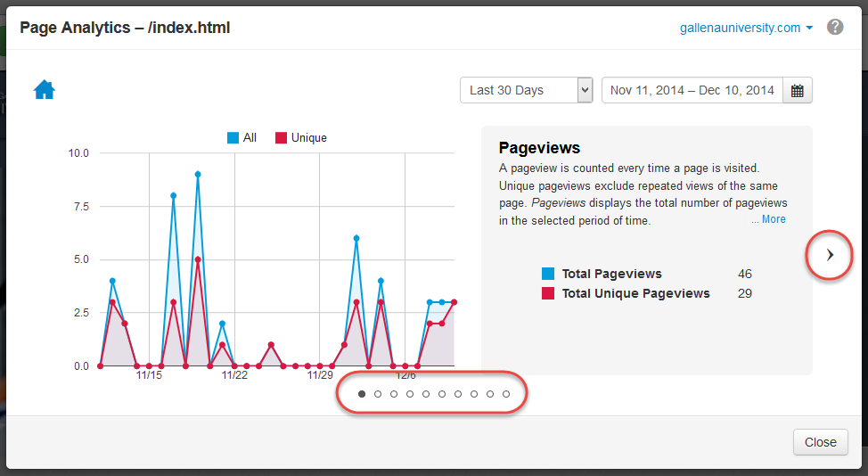
Task: Select the fourth pagination dot
Action: [x=410, y=394]
